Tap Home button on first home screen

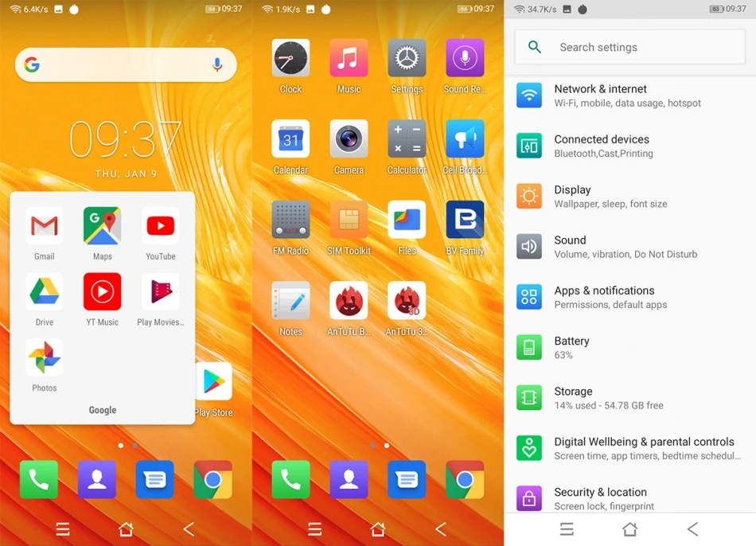(126, 529)
